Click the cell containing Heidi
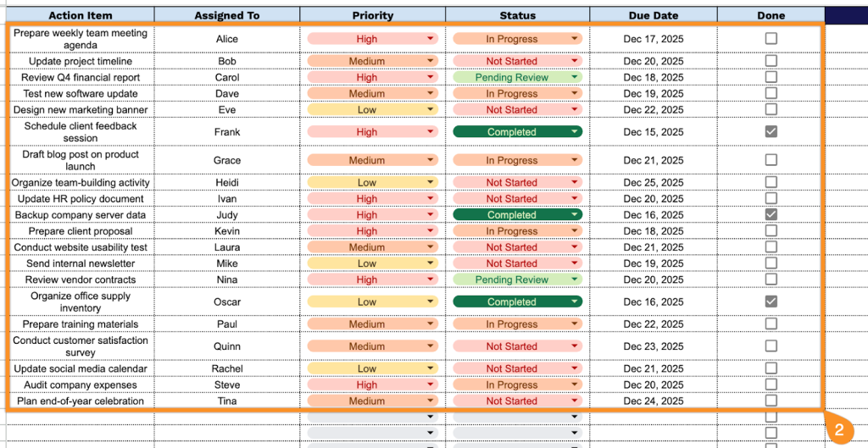This screenshot has height=448, width=868. pyautogui.click(x=227, y=183)
